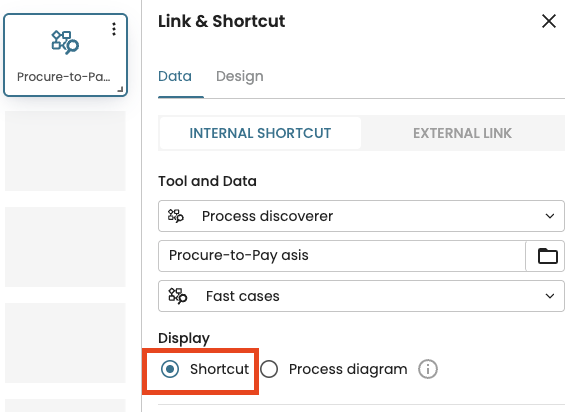Switch to the Design tab
The height and width of the screenshot is (412, 578).
pyautogui.click(x=240, y=76)
